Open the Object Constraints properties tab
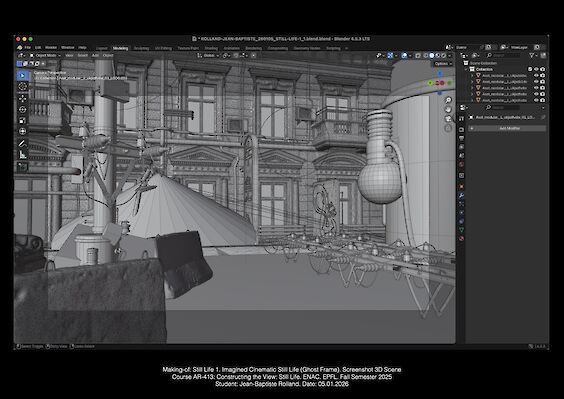The width and height of the screenshot is (564, 399). 461,221
